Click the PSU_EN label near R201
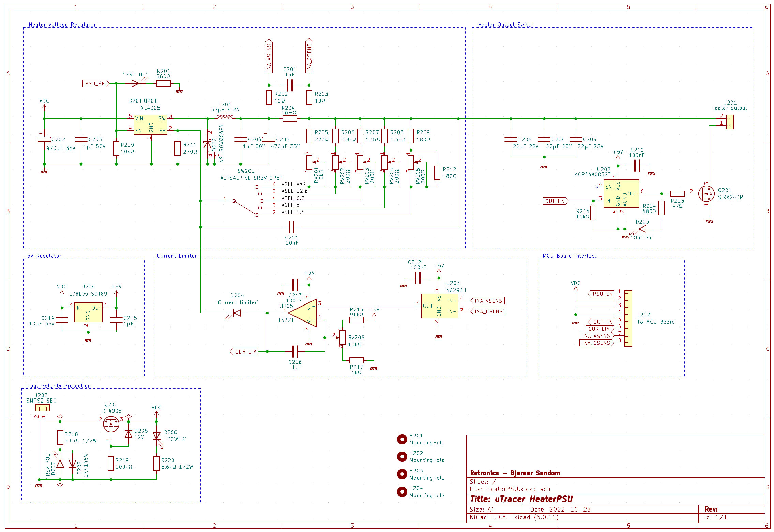This screenshot has height=532, width=774. [x=95, y=83]
